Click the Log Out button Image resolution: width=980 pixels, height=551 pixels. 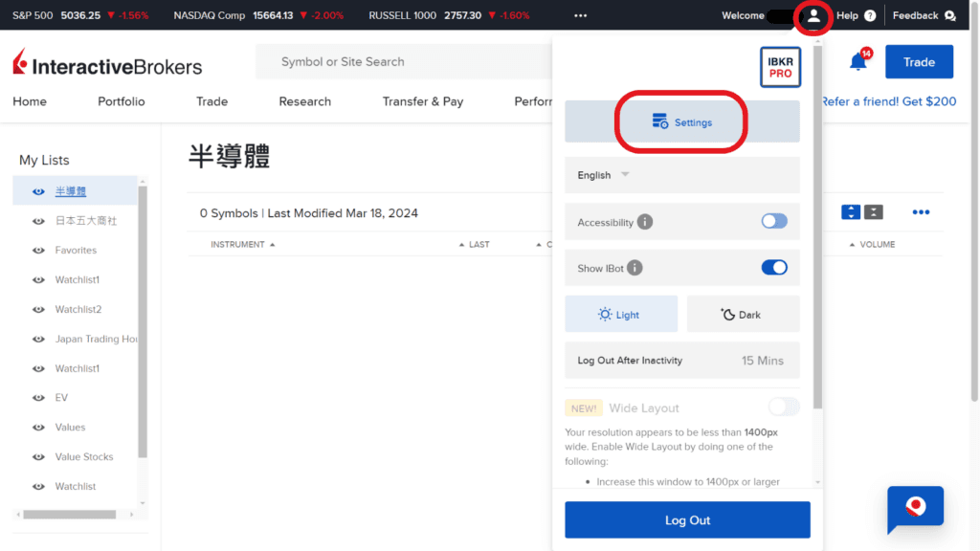coord(687,519)
